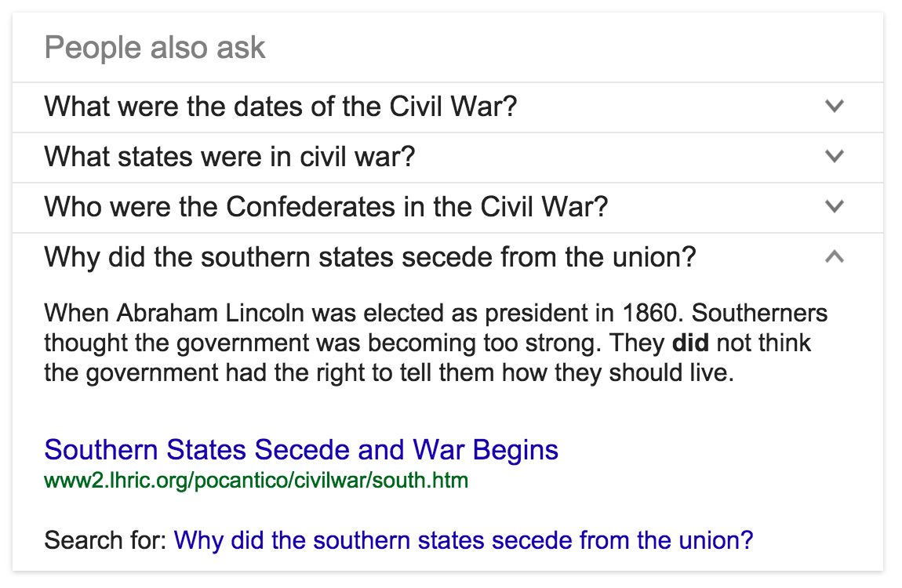The width and height of the screenshot is (902, 588).
Task: Click the 'People also ask' heading
Action: pos(155,48)
